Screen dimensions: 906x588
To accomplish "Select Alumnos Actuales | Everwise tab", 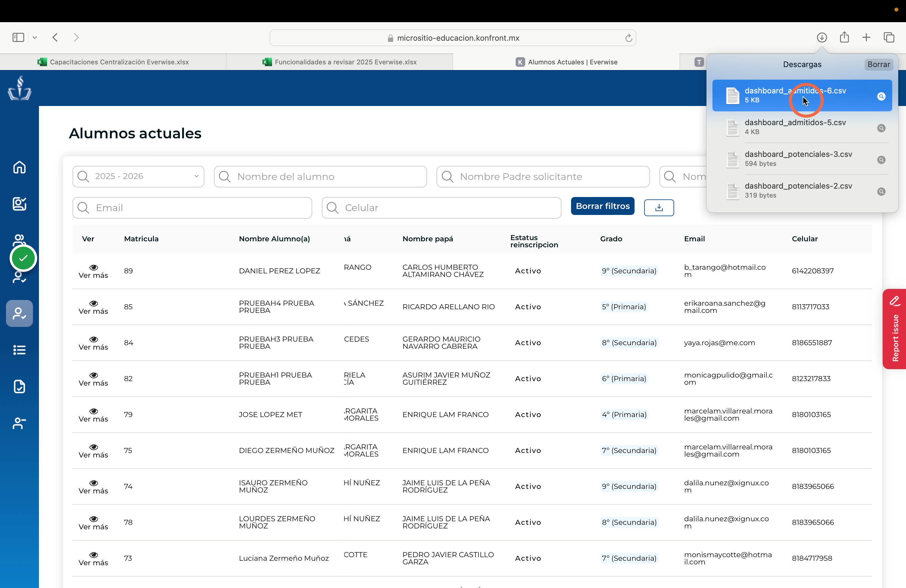I will click(x=566, y=62).
